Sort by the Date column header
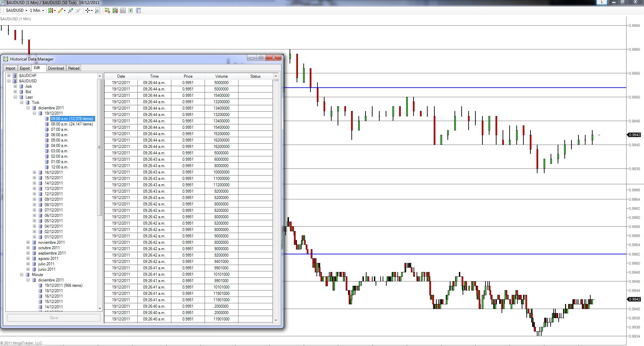 coord(121,76)
